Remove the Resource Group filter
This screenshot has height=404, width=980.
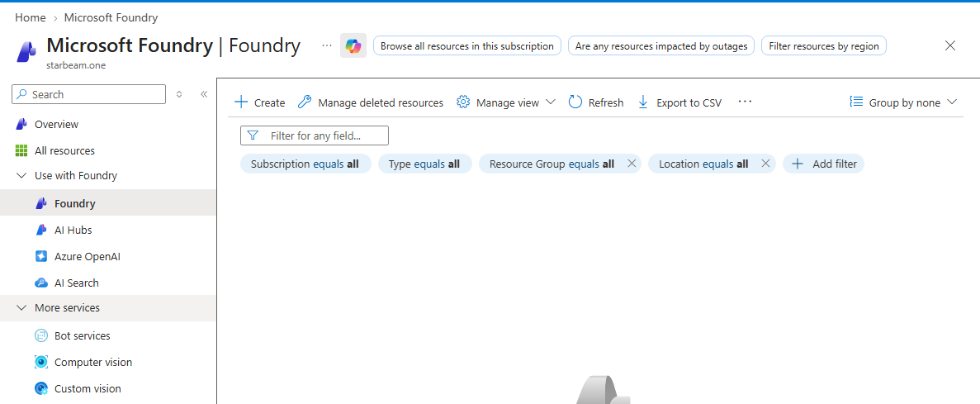pos(632,164)
